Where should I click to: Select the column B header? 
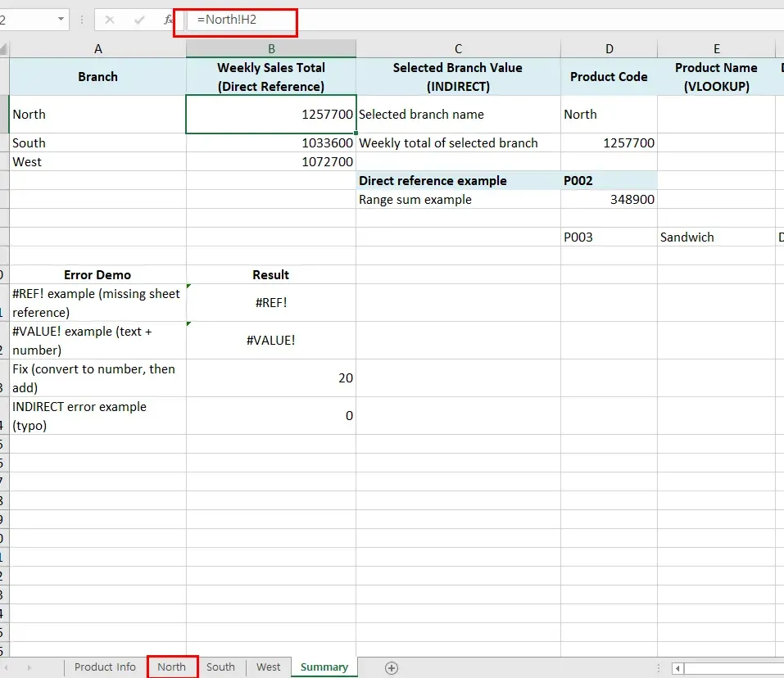coord(270,49)
